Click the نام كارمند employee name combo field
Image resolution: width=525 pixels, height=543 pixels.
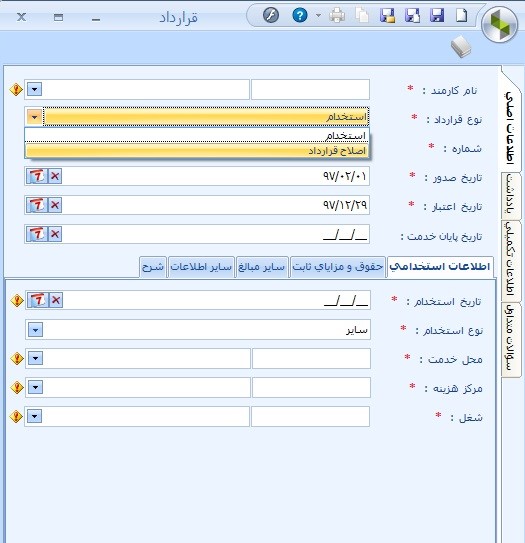click(x=137, y=90)
